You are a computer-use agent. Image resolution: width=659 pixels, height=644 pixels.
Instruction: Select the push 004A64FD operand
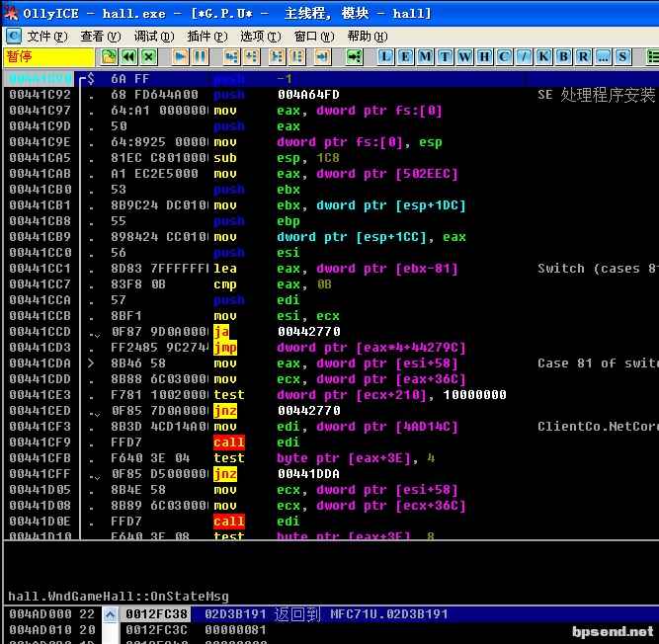pyautogui.click(x=308, y=95)
